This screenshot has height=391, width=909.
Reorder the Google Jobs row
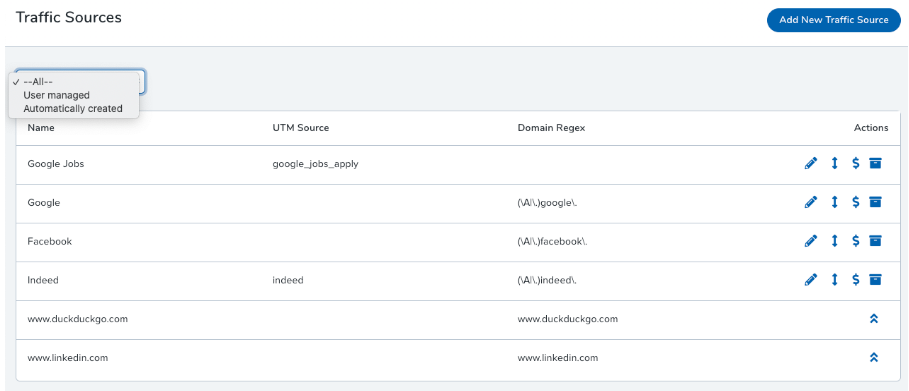click(835, 164)
